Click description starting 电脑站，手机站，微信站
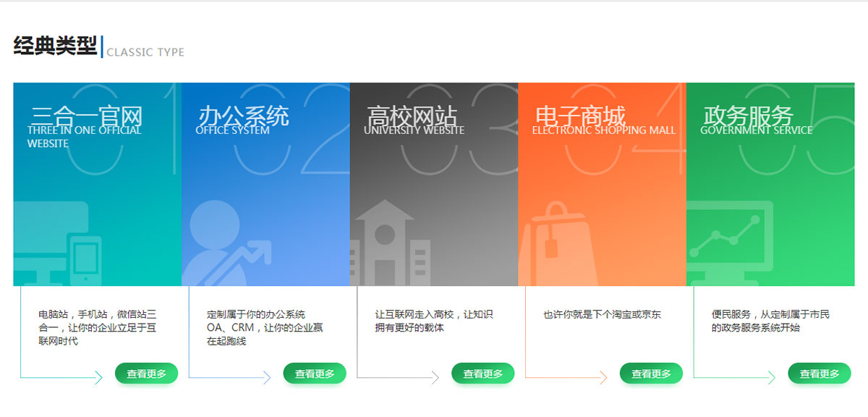868x417 pixels. pyautogui.click(x=98, y=328)
